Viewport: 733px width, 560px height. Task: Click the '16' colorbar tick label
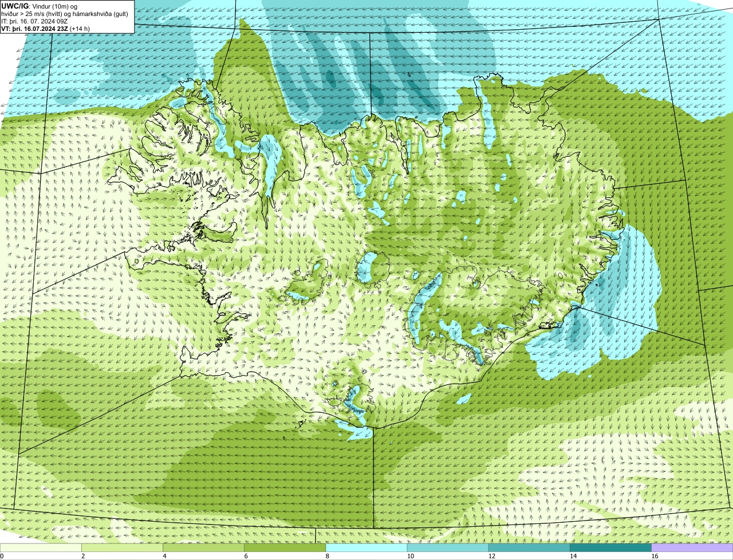coord(655,556)
